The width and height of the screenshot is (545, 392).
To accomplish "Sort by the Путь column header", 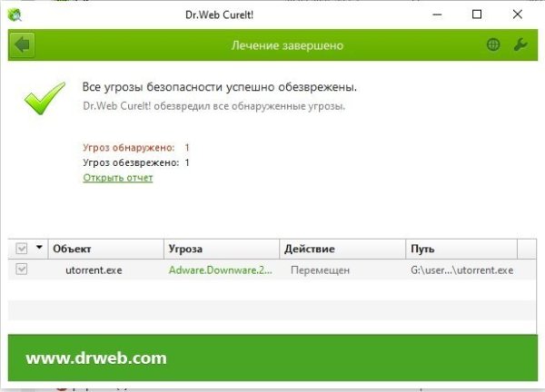I will [x=461, y=249].
